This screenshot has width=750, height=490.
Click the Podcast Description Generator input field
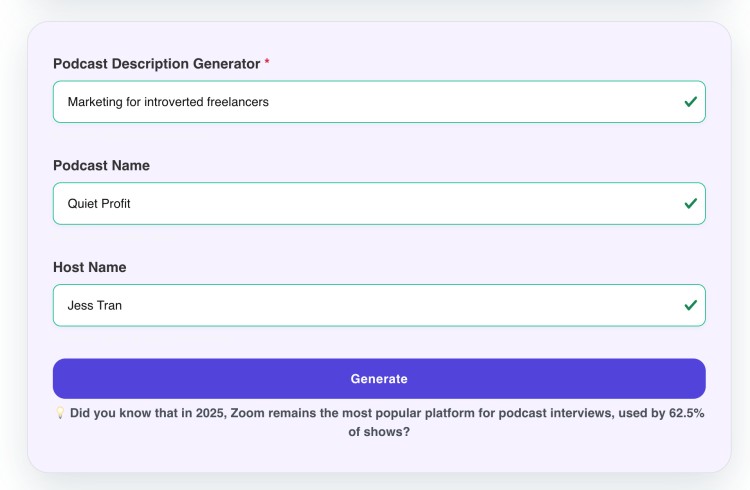379,102
